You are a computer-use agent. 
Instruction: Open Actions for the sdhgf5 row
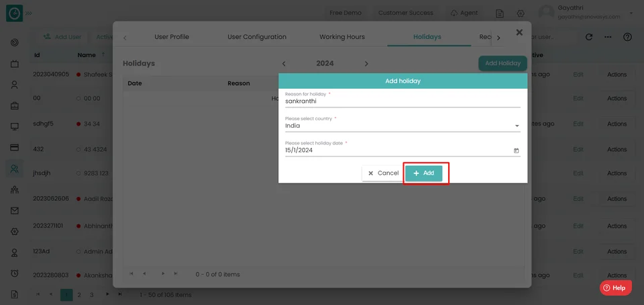coord(617,124)
